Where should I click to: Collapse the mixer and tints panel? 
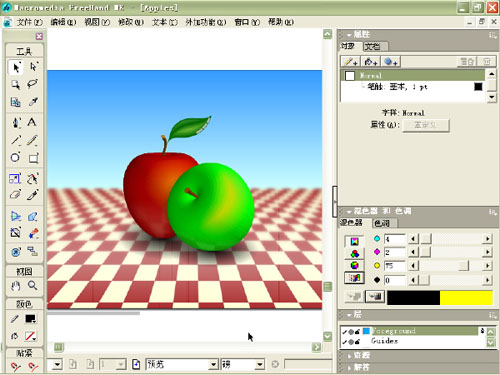349,212
